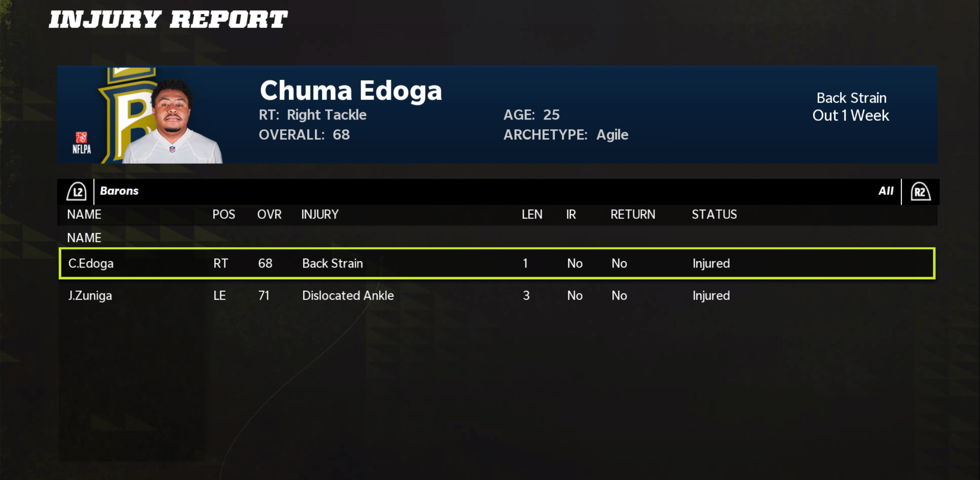Toggle IR value for C.Edoga
The width and height of the screenshot is (980, 480).
(x=575, y=263)
